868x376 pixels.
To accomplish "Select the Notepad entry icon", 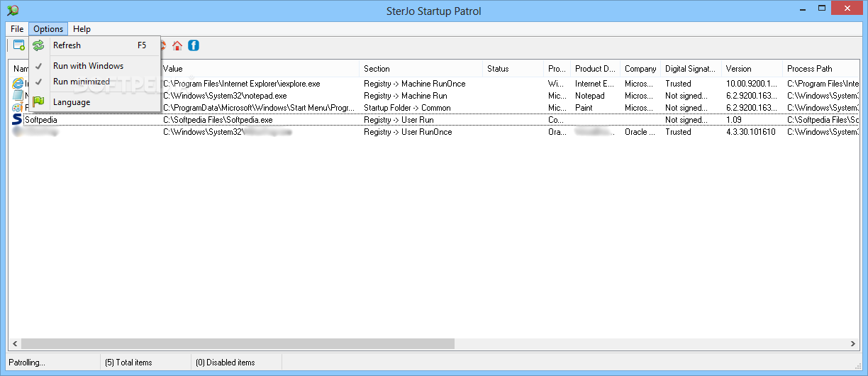I will [18, 96].
